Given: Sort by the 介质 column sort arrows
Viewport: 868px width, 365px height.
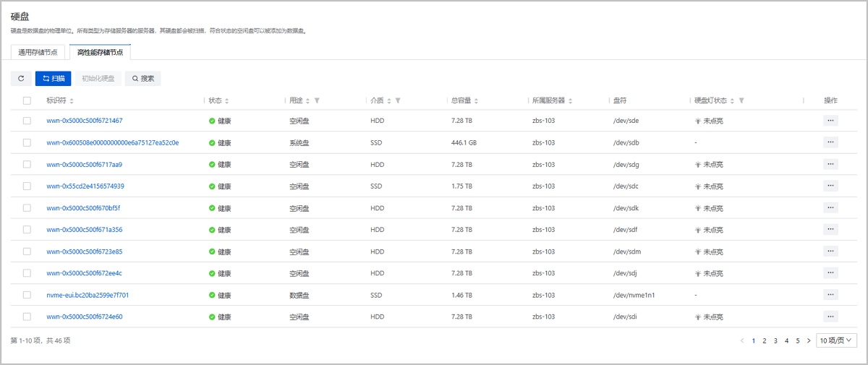Looking at the screenshot, I should click(x=389, y=100).
